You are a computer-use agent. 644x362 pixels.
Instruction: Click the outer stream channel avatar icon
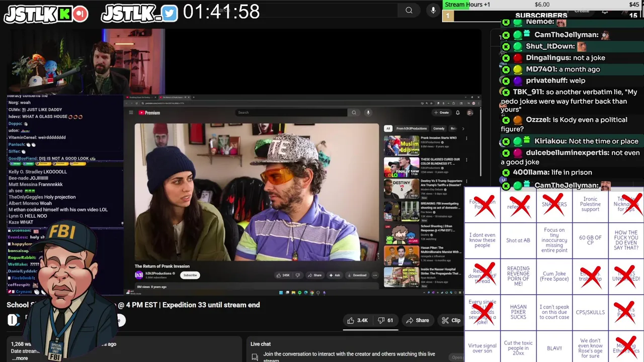click(14, 320)
